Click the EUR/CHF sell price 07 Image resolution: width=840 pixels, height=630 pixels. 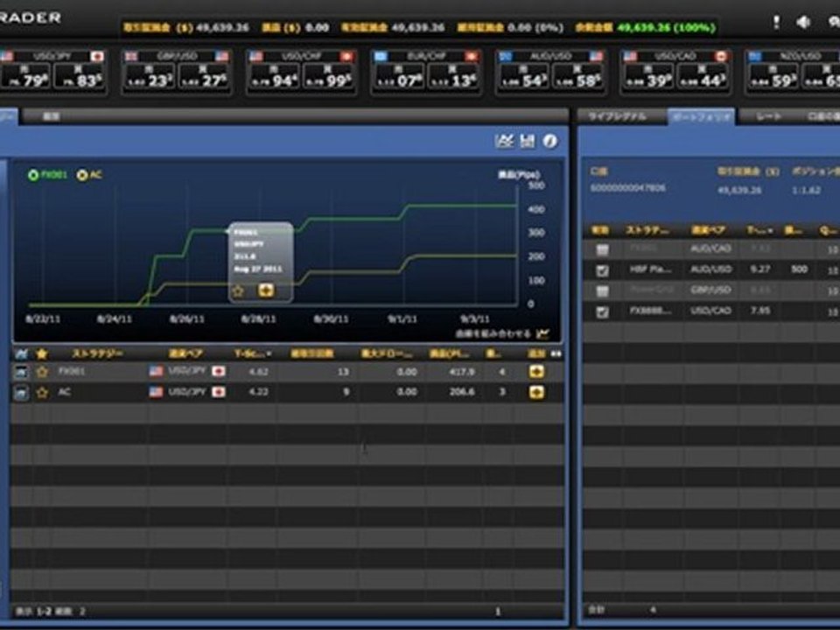click(399, 75)
